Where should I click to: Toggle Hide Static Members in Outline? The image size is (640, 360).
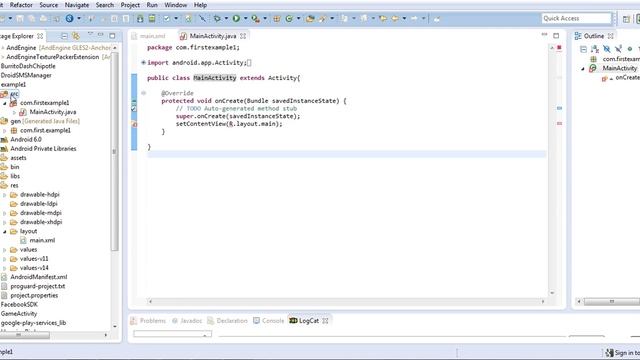pyautogui.click(x=618, y=49)
